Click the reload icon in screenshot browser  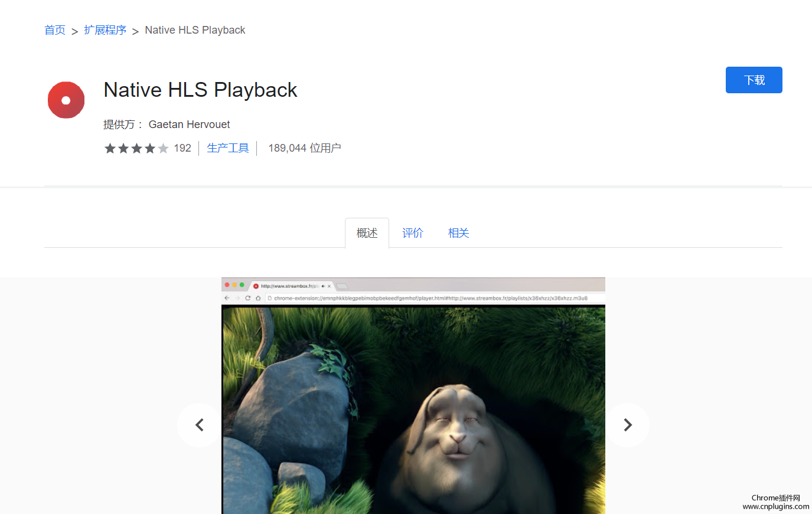click(x=248, y=298)
